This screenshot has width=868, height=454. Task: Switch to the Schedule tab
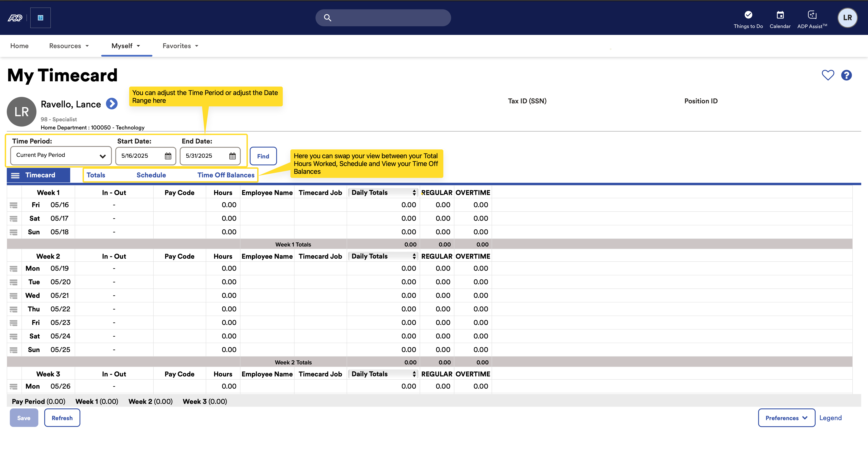tap(151, 175)
